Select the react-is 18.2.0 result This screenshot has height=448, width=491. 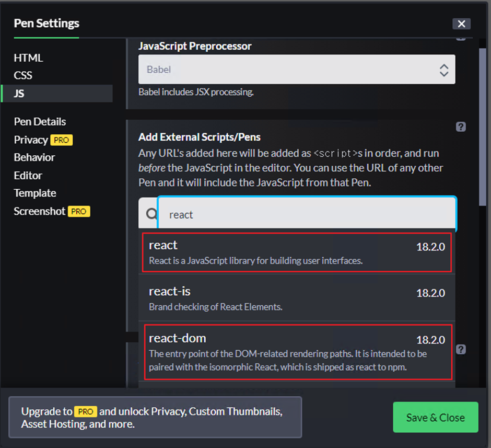(x=297, y=298)
